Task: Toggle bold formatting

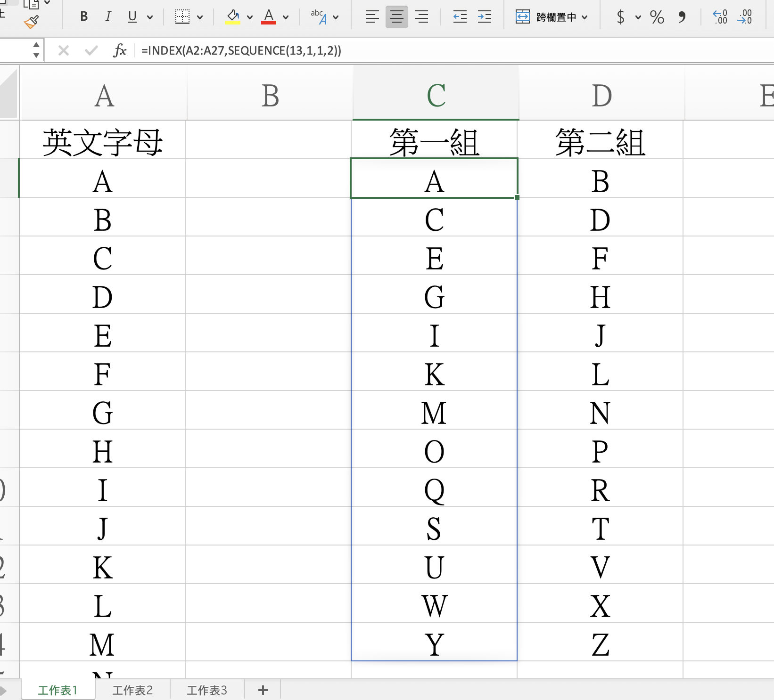Action: point(84,17)
